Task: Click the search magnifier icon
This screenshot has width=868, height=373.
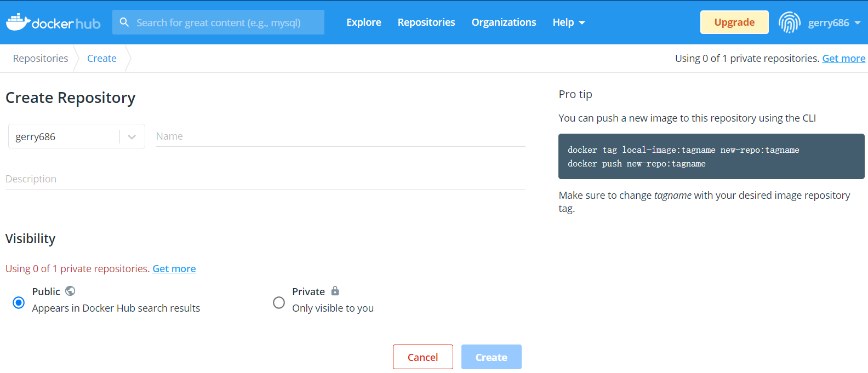Action: (124, 22)
